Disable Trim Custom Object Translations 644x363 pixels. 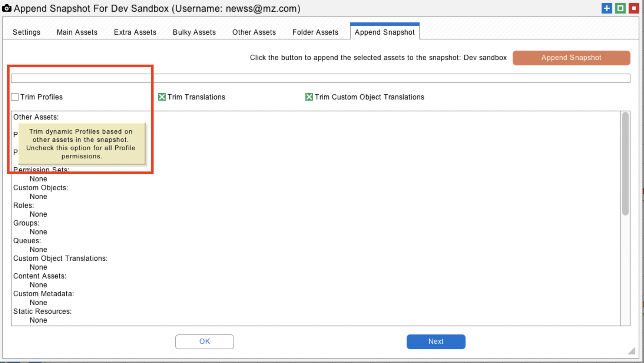point(309,97)
